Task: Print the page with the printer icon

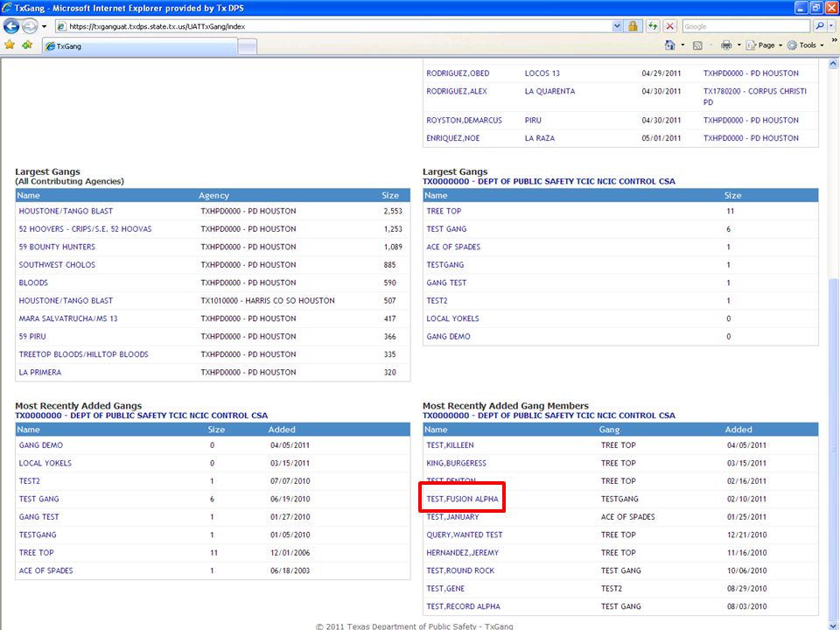Action: (726, 45)
